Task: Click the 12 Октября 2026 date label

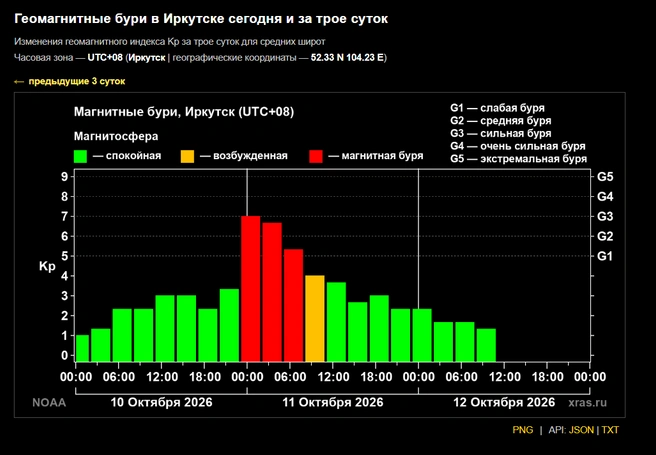Action: (504, 402)
